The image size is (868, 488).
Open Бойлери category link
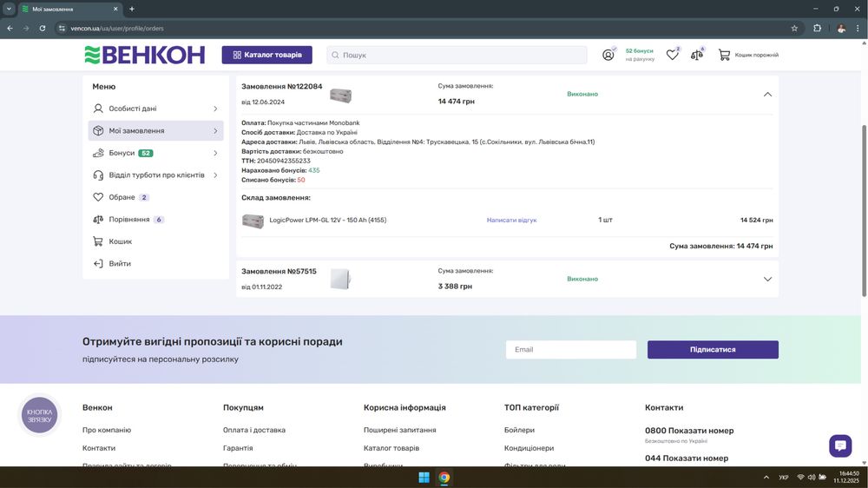[x=519, y=430]
